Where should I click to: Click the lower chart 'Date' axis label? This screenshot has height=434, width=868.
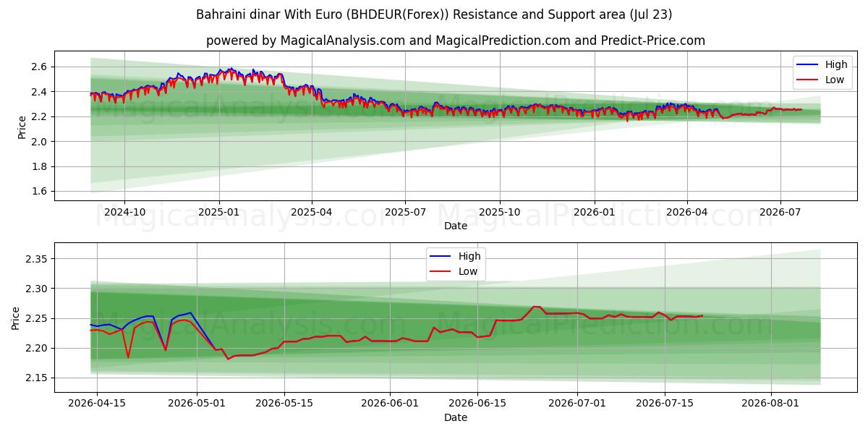[456, 417]
